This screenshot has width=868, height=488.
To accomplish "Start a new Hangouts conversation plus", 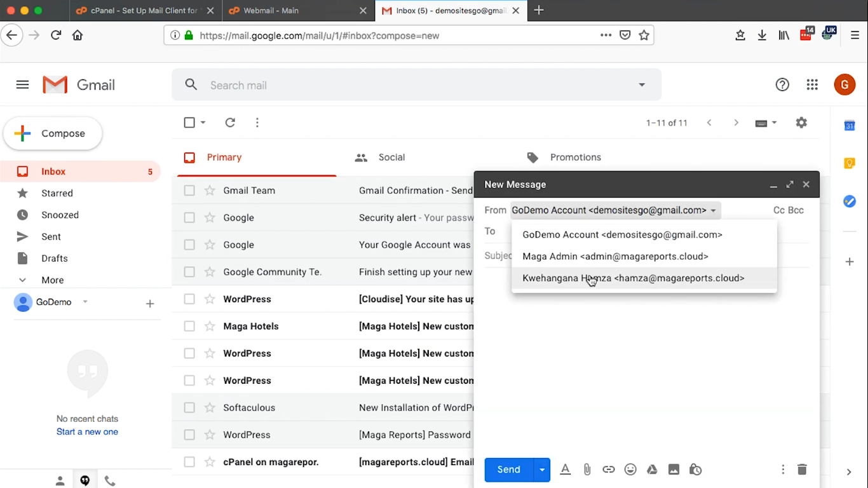I will click(150, 304).
